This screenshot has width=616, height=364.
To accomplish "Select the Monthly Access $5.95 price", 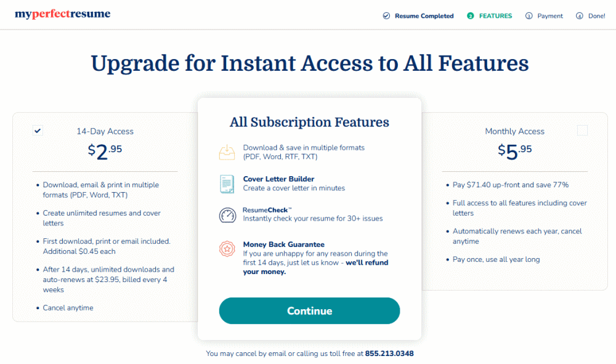I will [514, 152].
